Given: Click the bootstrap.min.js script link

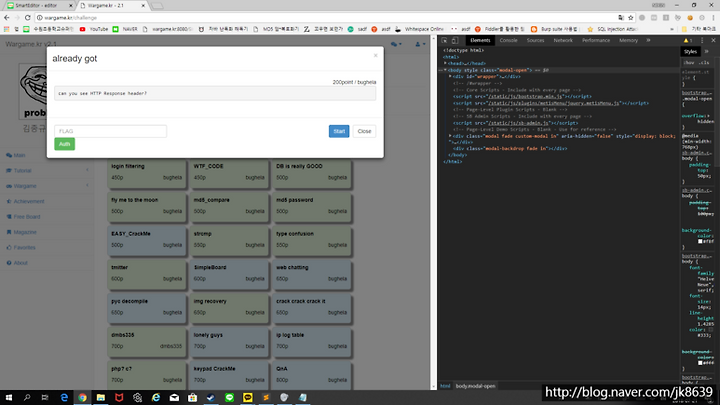Looking at the screenshot, I should 525,96.
